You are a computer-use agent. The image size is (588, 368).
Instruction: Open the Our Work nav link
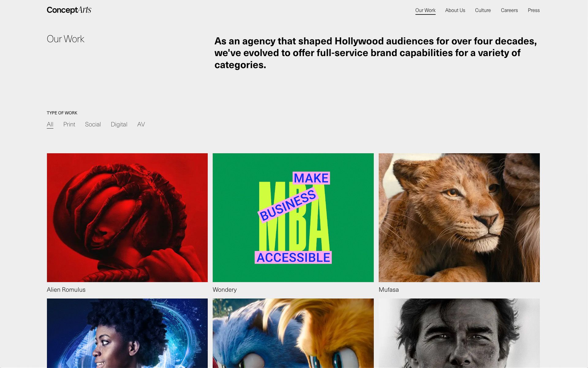click(425, 10)
